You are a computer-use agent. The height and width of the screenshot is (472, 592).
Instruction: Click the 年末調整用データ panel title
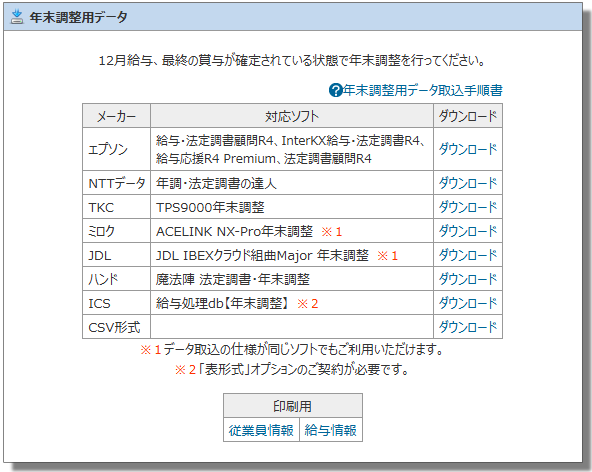click(79, 17)
